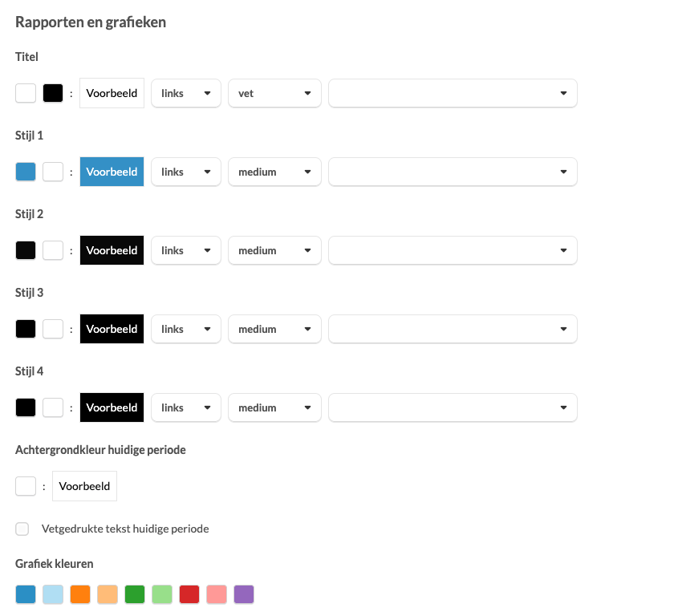Click the blue Voorbeeld preview of Stijl 1
This screenshot has height=616, width=678.
[x=112, y=172]
